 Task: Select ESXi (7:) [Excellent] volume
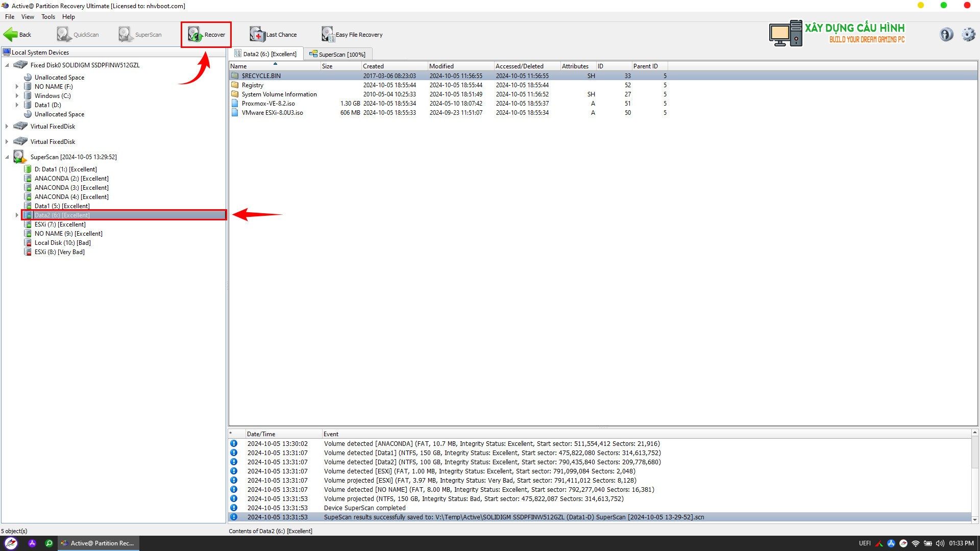pyautogui.click(x=60, y=224)
